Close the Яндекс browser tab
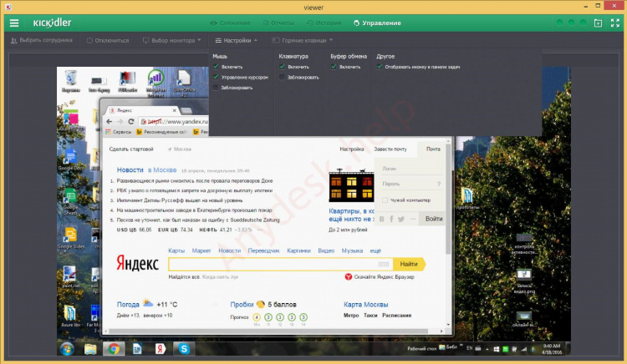The image size is (627, 364). (x=174, y=110)
